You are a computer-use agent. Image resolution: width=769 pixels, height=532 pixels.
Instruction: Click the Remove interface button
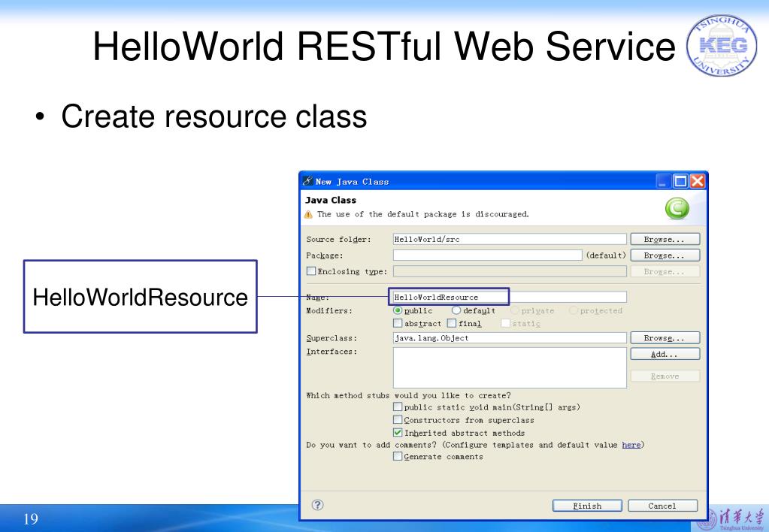(665, 376)
